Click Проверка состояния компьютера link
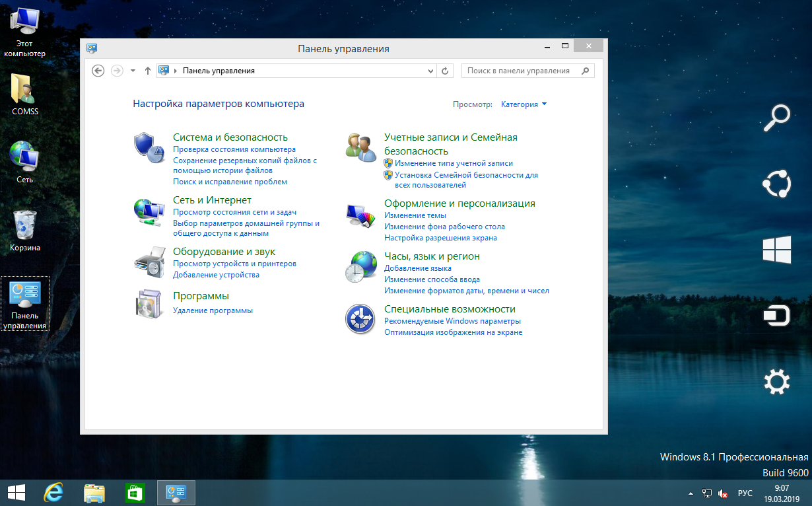Image resolution: width=812 pixels, height=506 pixels. click(234, 150)
